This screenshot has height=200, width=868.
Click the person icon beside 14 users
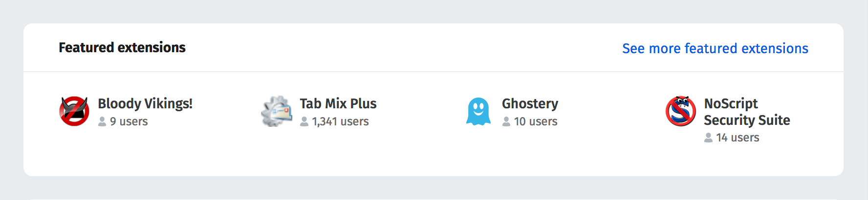click(x=708, y=138)
